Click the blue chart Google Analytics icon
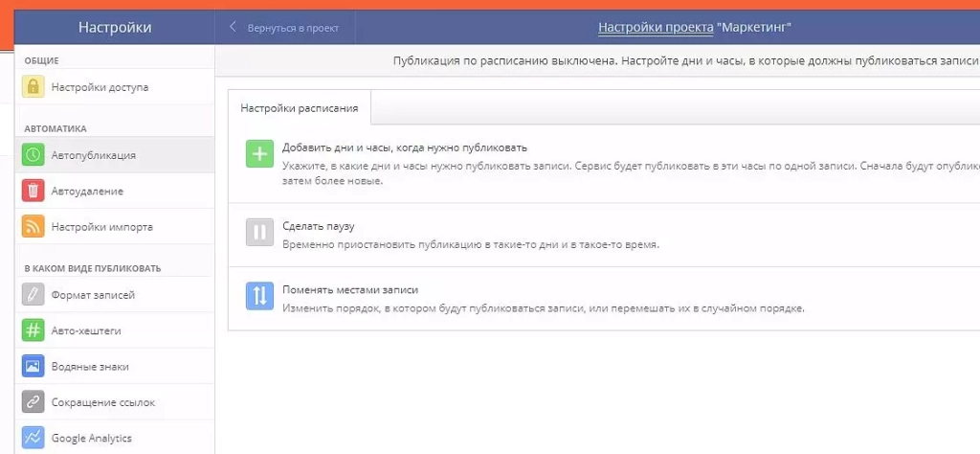 click(33, 438)
